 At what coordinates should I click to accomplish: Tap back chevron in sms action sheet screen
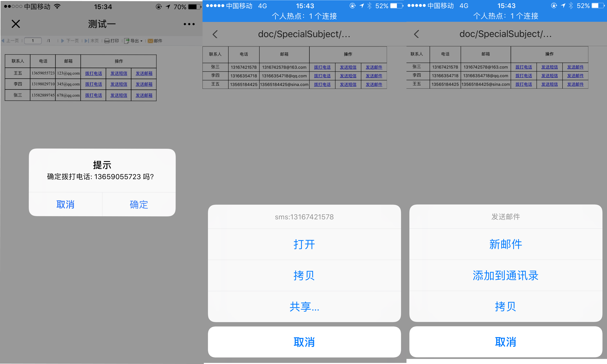click(x=215, y=34)
